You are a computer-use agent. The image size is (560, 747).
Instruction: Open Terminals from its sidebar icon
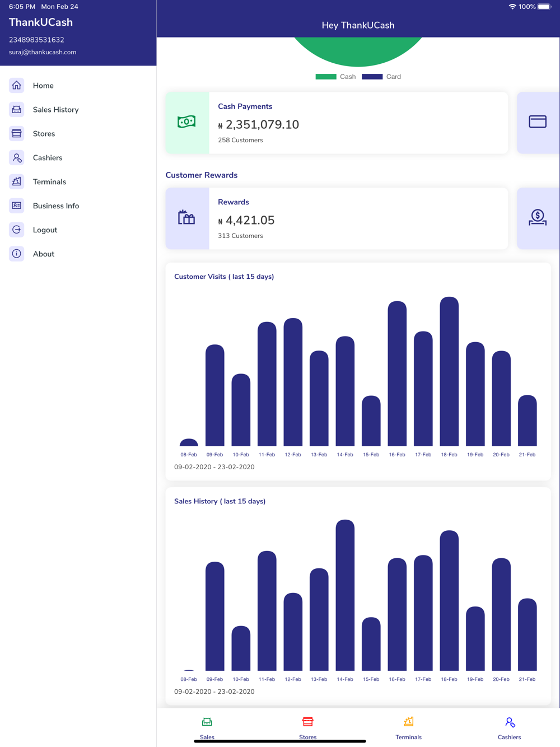coord(17,181)
